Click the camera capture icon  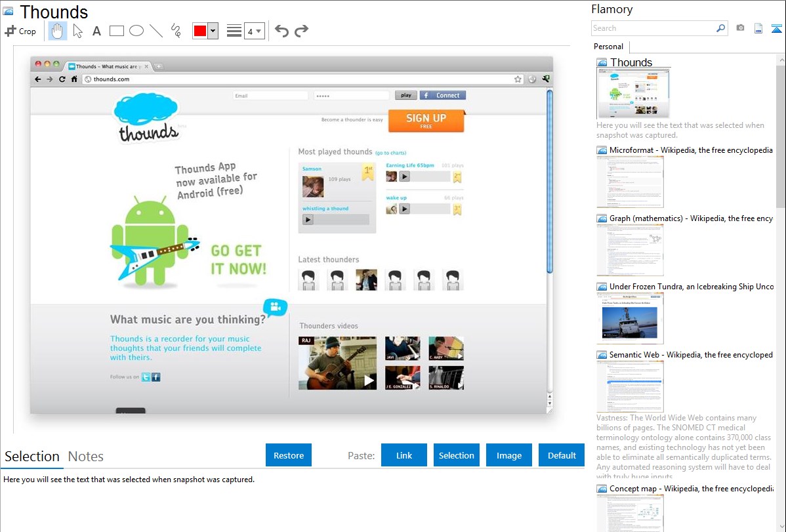tap(740, 28)
